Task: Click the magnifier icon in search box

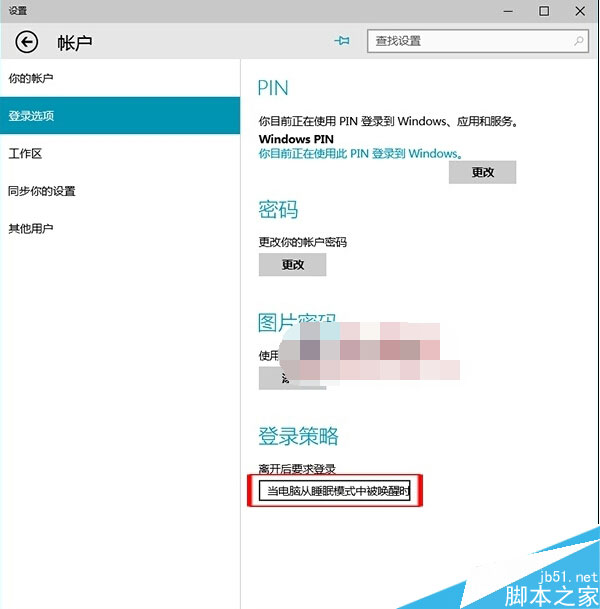Action: (579, 41)
